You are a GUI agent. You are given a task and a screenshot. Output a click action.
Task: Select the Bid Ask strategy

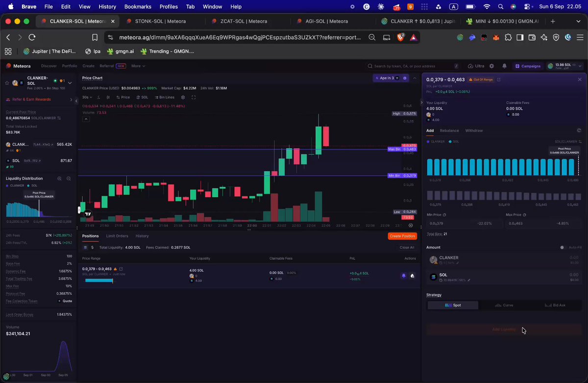(556, 305)
